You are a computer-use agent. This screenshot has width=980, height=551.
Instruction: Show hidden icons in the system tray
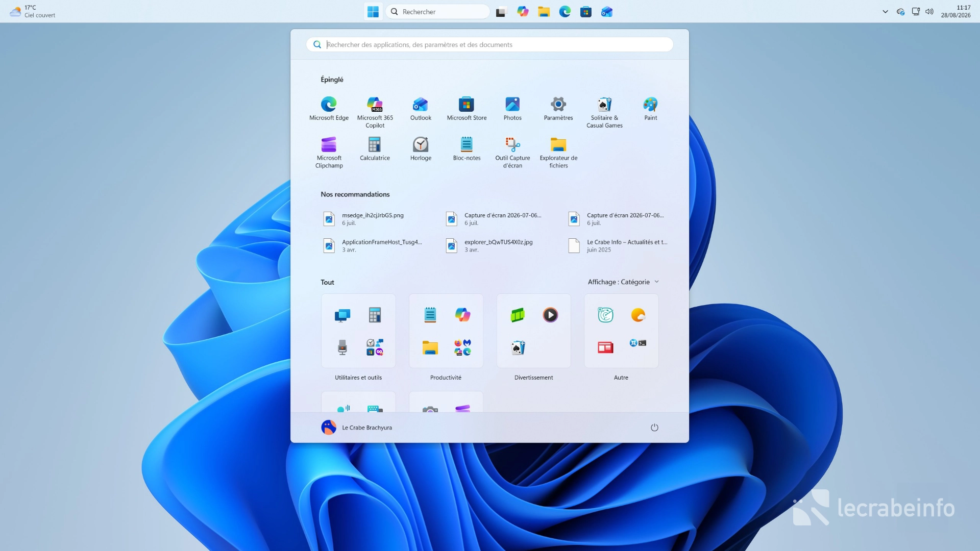pos(885,12)
